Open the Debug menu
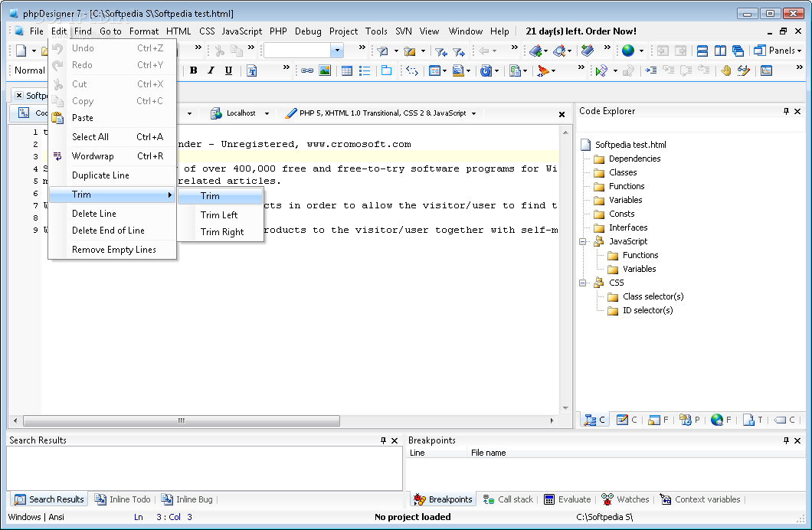This screenshot has height=530, width=812. tap(308, 31)
